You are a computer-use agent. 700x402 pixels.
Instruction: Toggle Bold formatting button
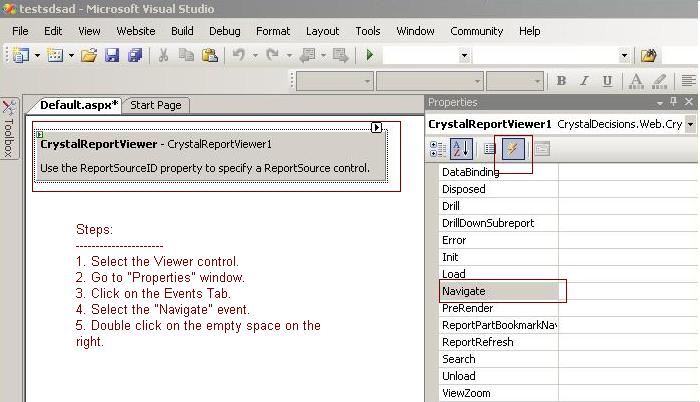coord(562,81)
